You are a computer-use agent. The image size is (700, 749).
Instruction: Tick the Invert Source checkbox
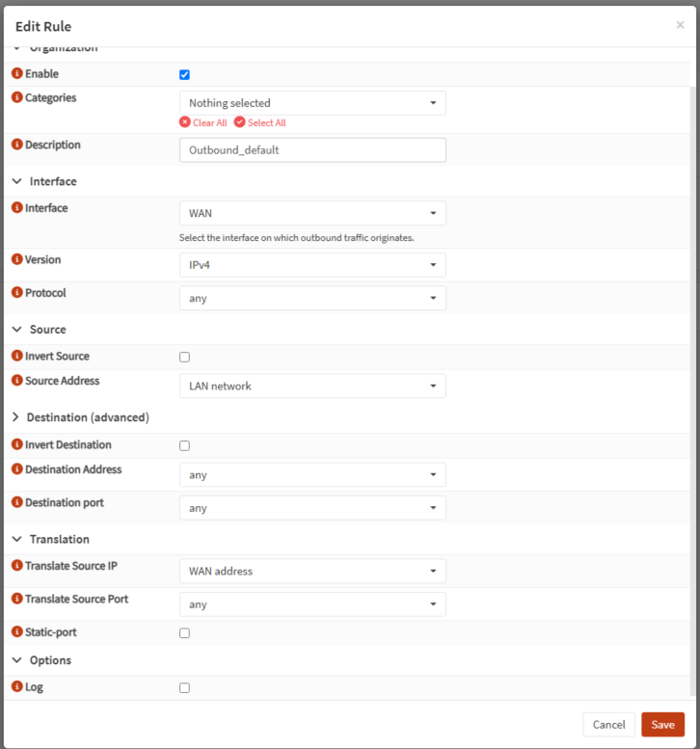click(x=184, y=357)
